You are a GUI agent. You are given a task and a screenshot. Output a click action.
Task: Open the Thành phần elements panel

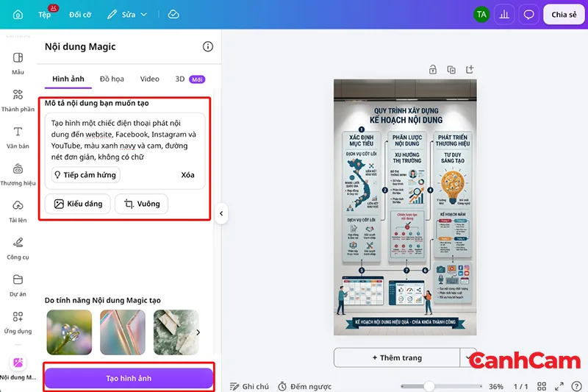[x=18, y=100]
